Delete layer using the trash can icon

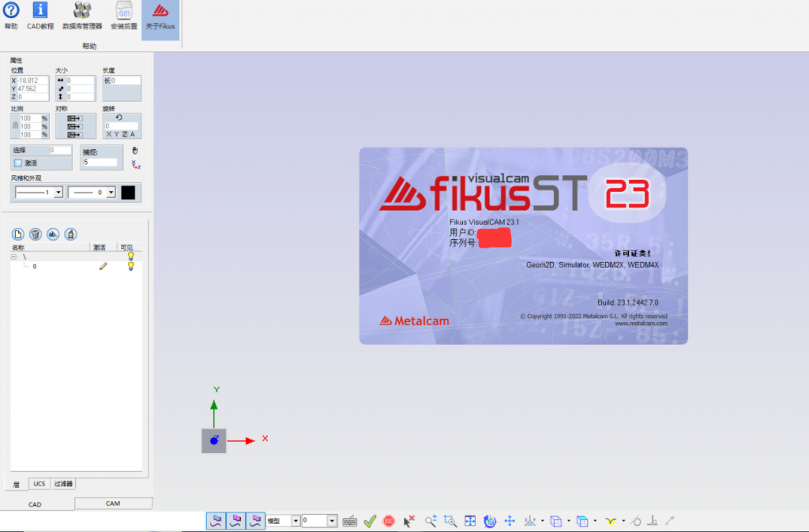coord(35,234)
